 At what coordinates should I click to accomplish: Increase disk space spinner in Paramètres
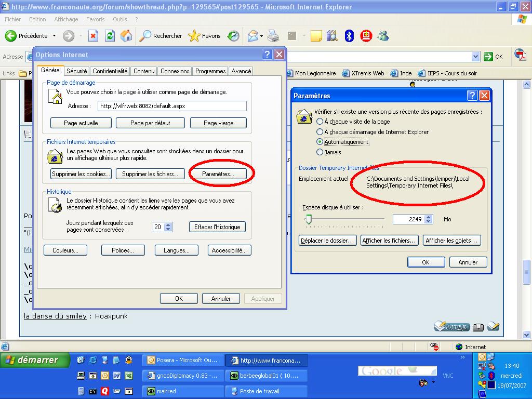point(429,217)
